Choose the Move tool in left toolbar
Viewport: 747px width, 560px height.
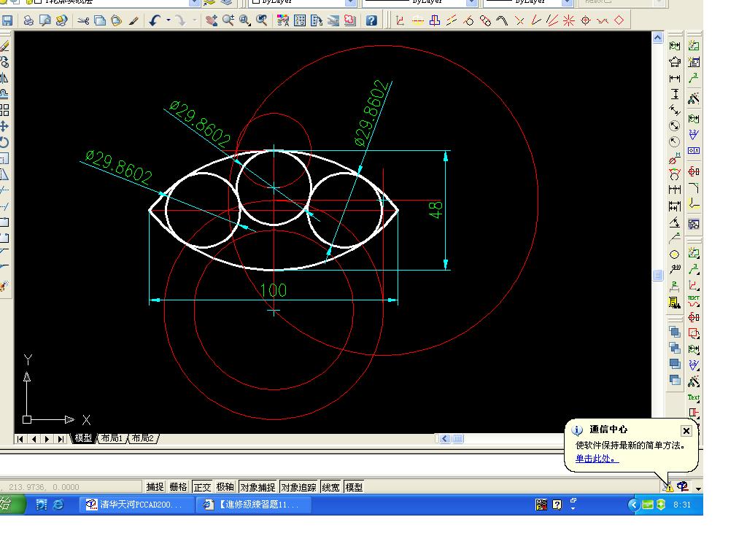pyautogui.click(x=4, y=126)
